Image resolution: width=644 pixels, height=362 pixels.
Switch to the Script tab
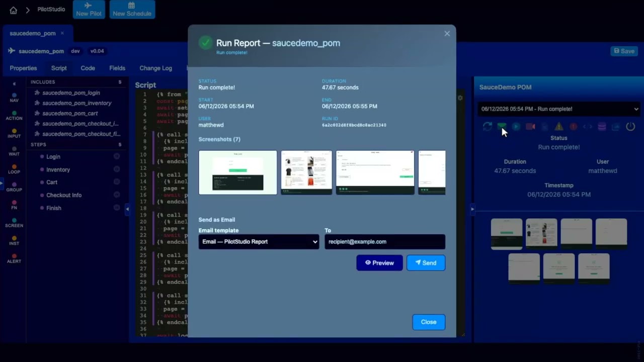pyautogui.click(x=59, y=68)
